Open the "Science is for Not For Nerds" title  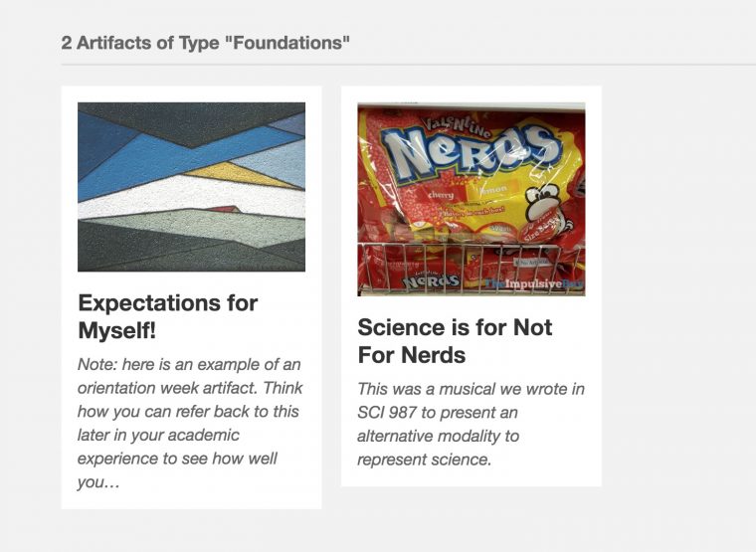coord(455,341)
